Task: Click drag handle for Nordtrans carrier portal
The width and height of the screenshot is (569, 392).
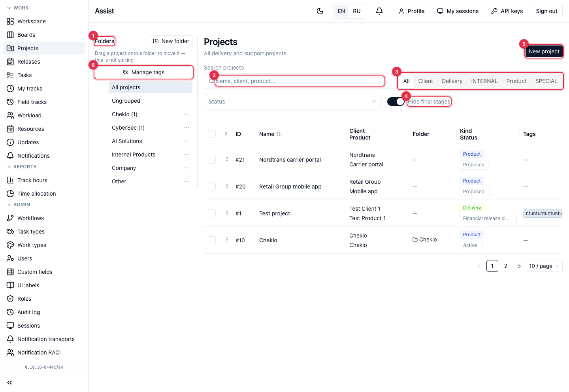Action: coord(227,159)
